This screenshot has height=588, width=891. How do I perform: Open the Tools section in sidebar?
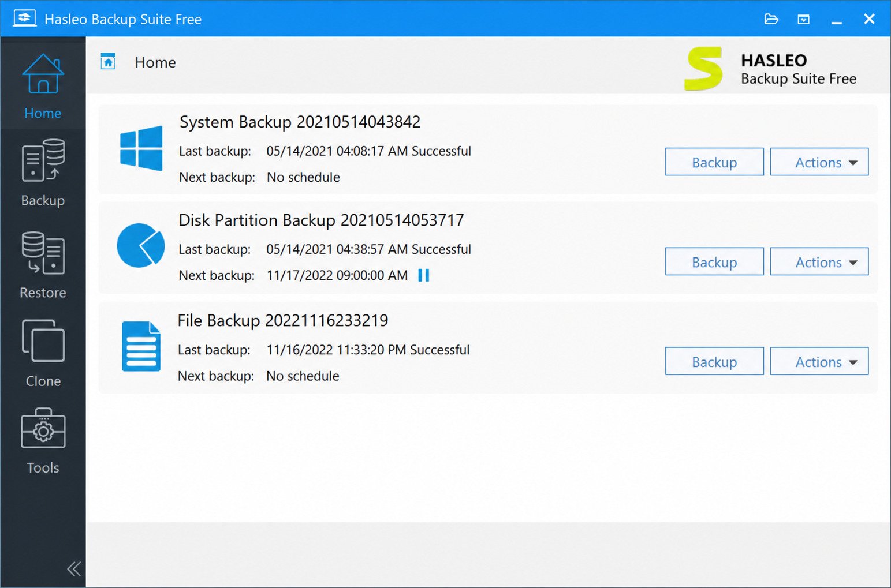[x=43, y=441]
